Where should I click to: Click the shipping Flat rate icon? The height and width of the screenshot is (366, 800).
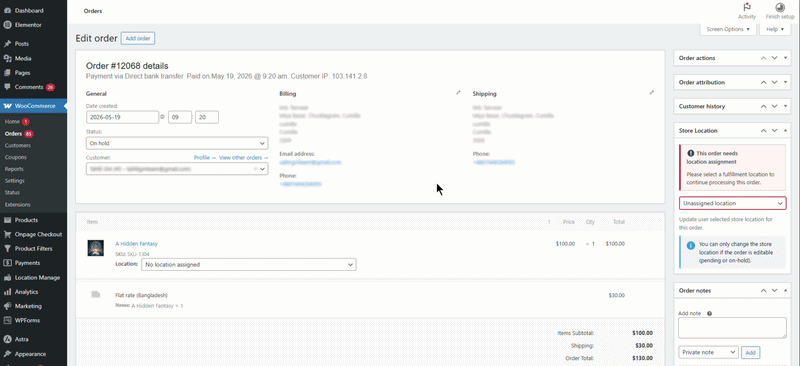coord(95,295)
